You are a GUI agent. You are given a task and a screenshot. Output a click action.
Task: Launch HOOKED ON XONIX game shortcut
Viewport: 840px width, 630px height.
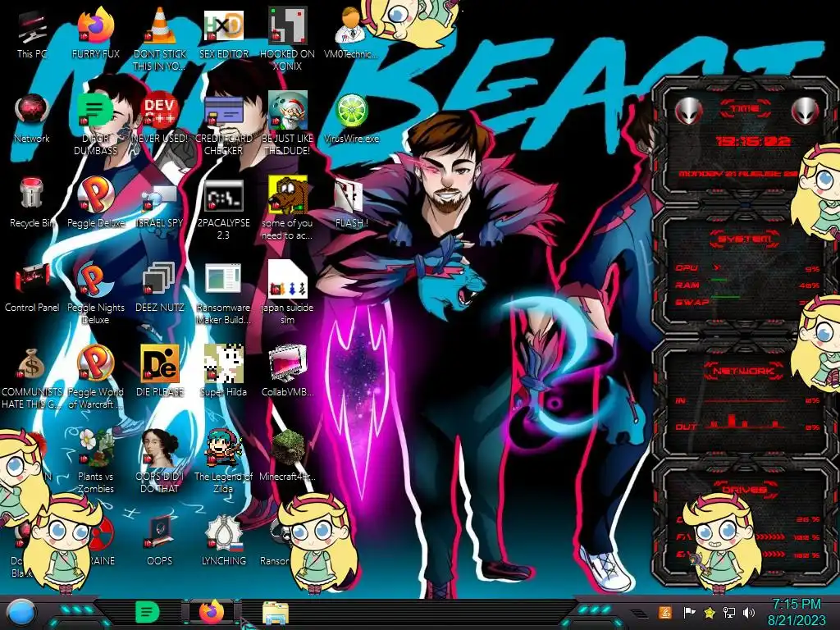coord(287,39)
